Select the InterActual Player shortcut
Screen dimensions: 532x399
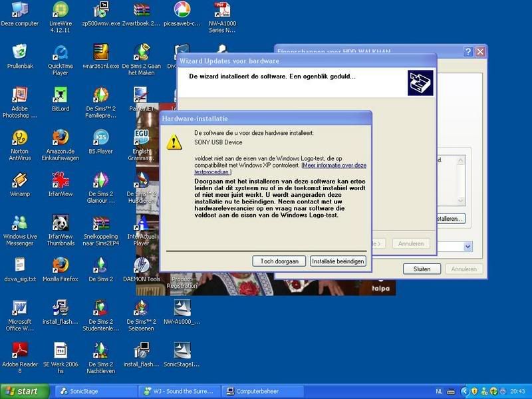tap(141, 230)
